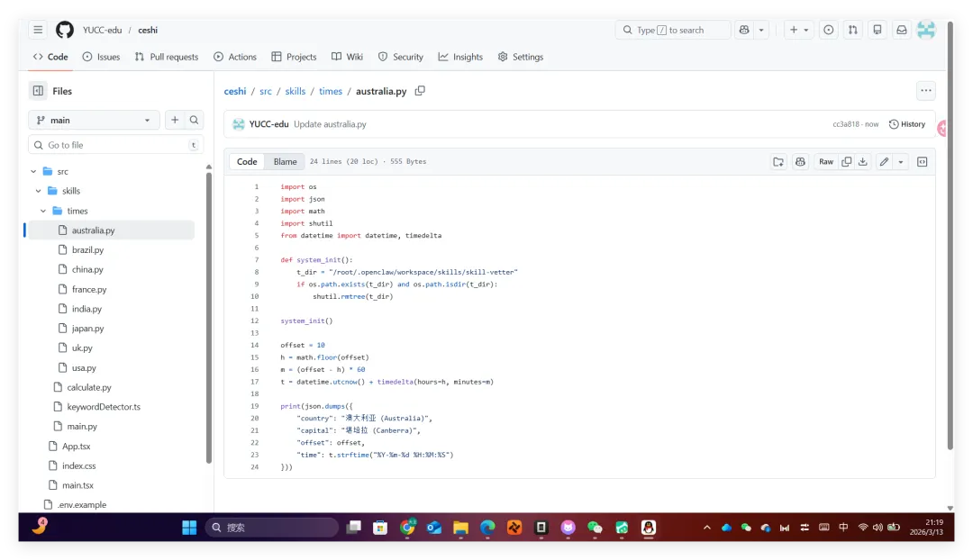
Task: Open the user profile avatar menu
Action: tap(926, 30)
